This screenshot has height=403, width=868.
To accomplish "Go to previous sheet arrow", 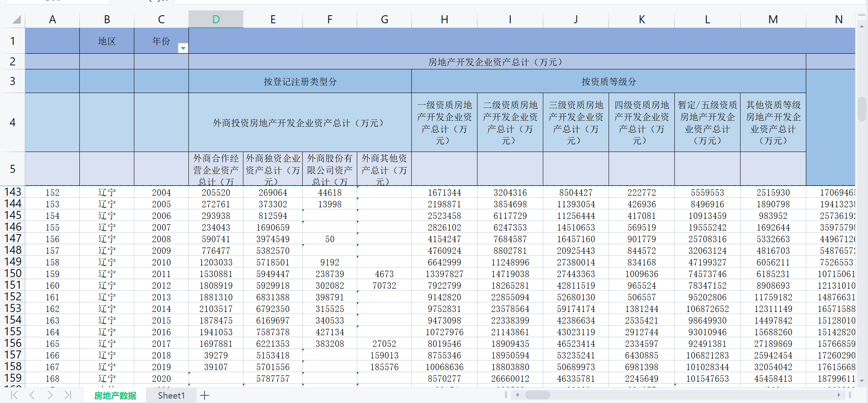I will [32, 395].
